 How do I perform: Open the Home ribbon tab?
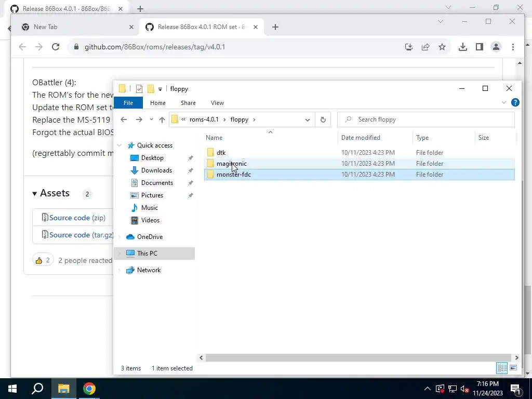tap(158, 103)
